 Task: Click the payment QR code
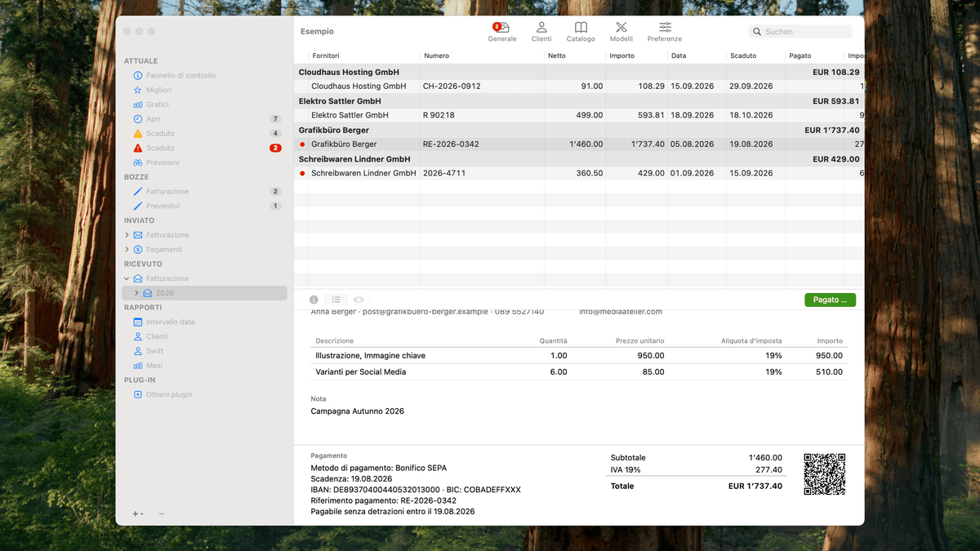(825, 474)
